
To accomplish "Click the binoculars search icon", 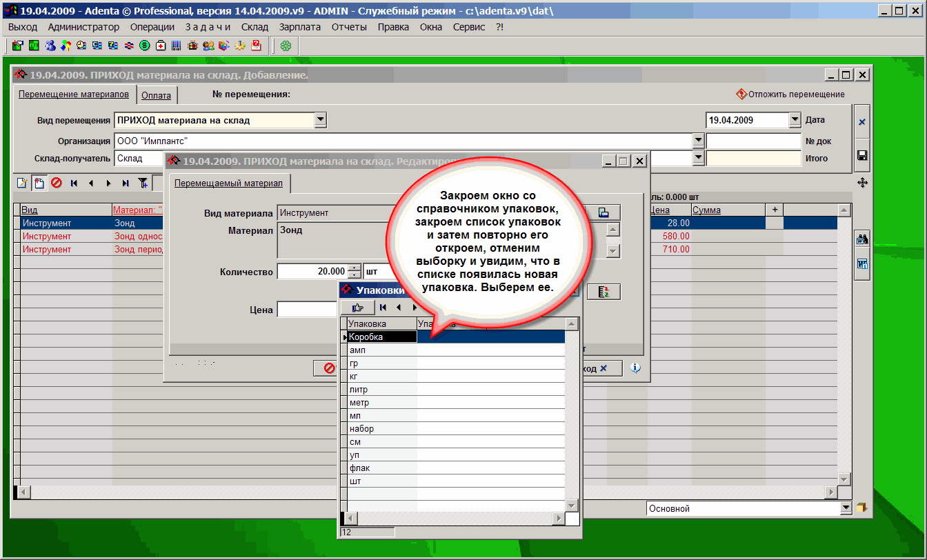I will (x=862, y=240).
